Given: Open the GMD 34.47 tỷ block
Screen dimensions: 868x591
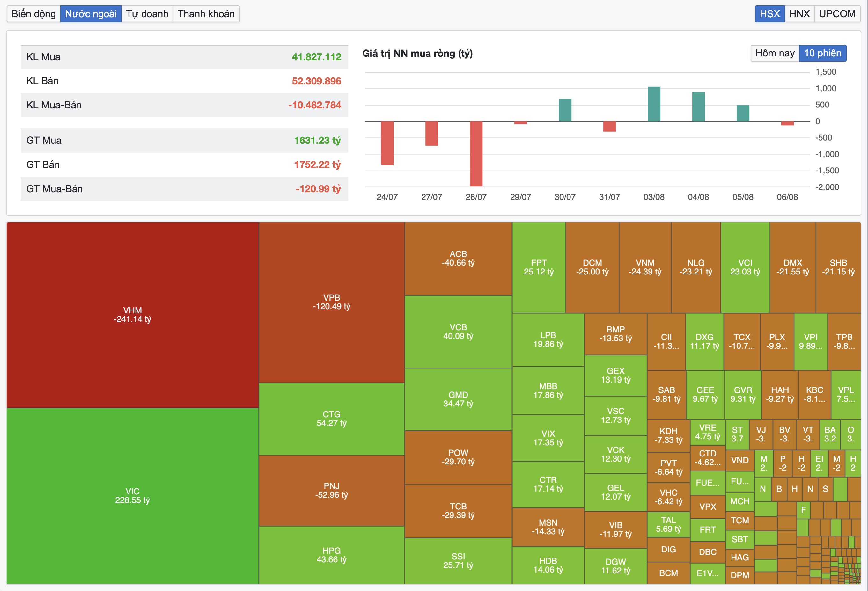Looking at the screenshot, I should click(458, 399).
